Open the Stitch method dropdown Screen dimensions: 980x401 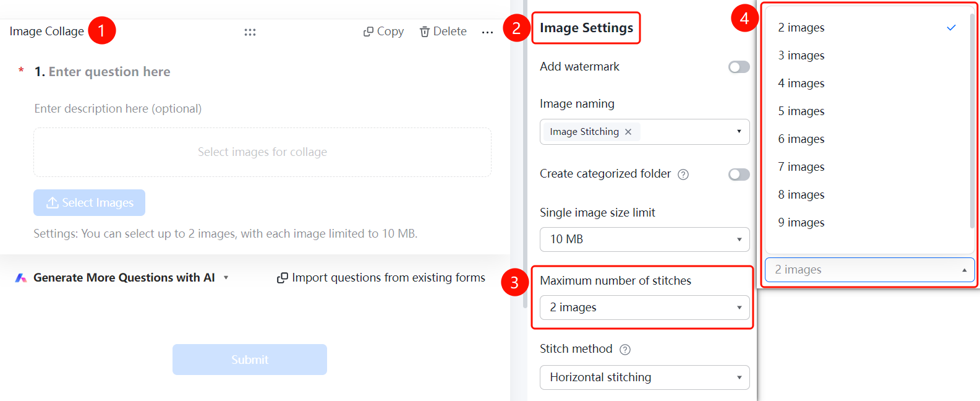[x=645, y=377]
